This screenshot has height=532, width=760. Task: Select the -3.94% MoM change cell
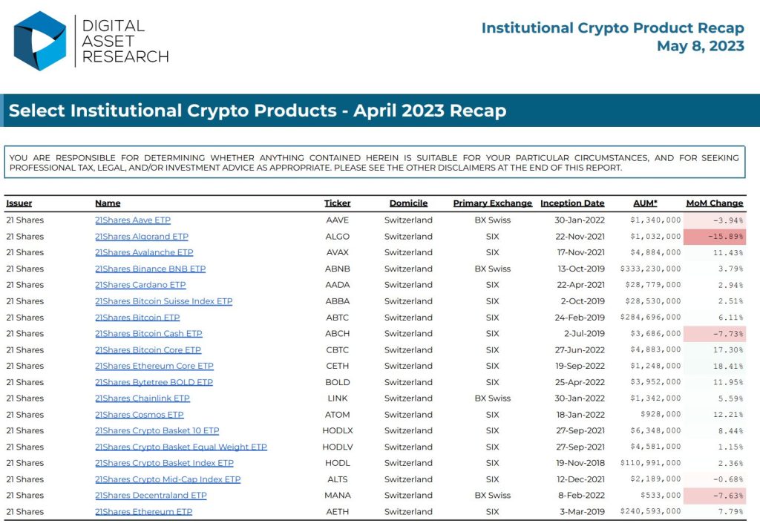[x=715, y=220]
